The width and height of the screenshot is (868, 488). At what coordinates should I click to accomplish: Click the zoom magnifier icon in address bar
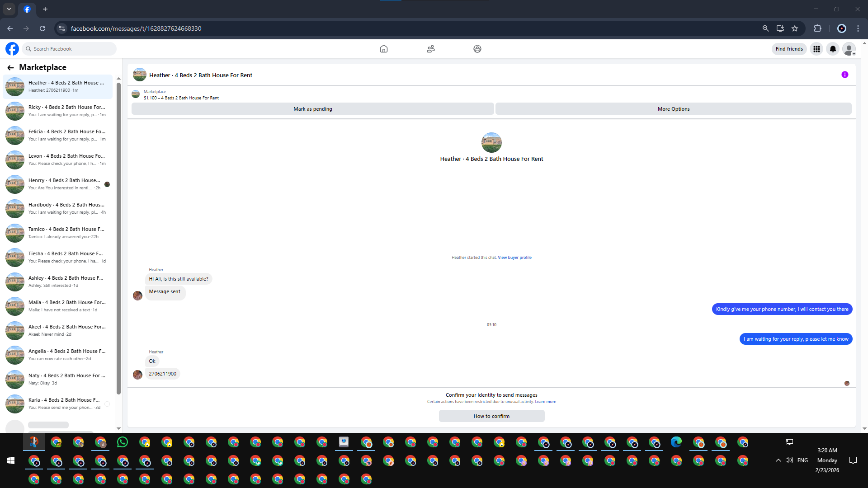tap(765, 28)
